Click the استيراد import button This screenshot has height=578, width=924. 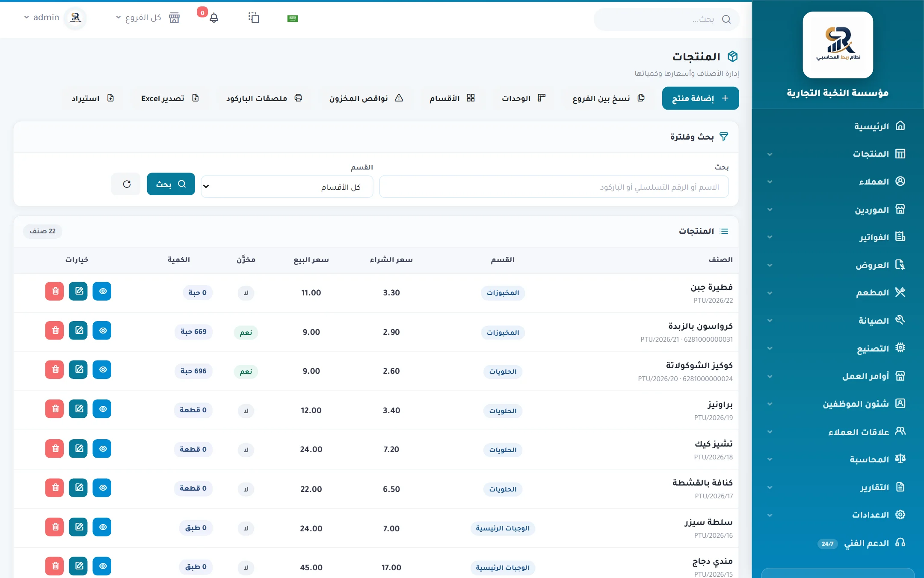pos(93,98)
